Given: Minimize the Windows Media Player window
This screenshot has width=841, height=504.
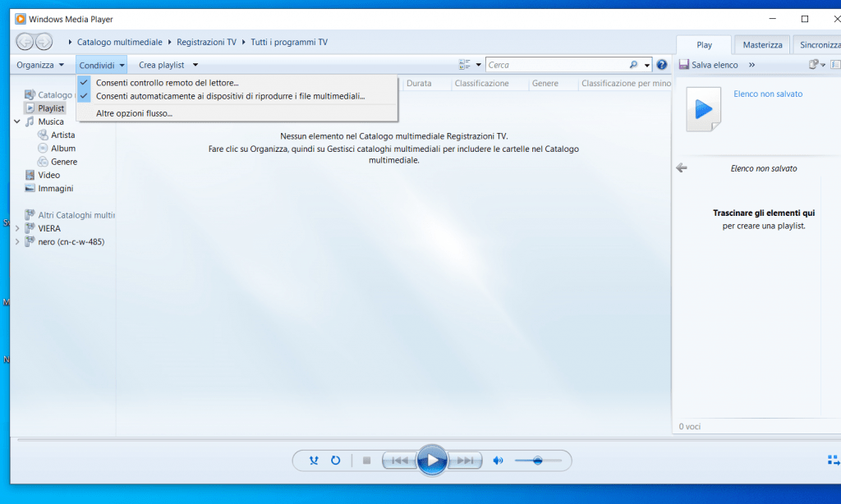Looking at the screenshot, I should [x=772, y=19].
